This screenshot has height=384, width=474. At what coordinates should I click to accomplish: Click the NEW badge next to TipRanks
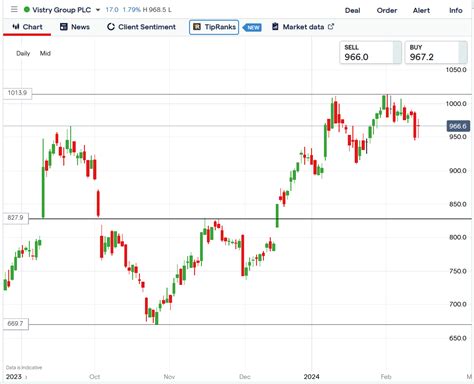(253, 27)
